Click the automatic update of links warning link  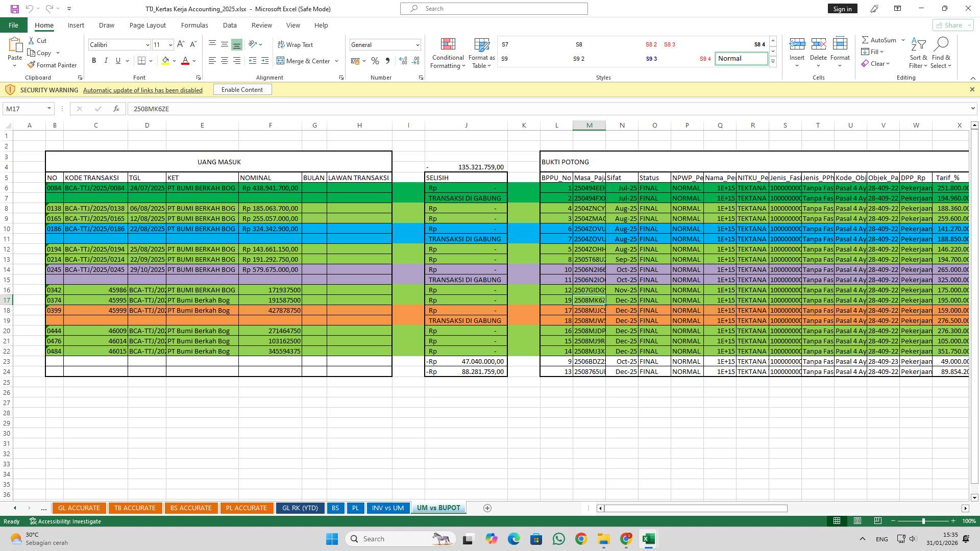coord(143,90)
